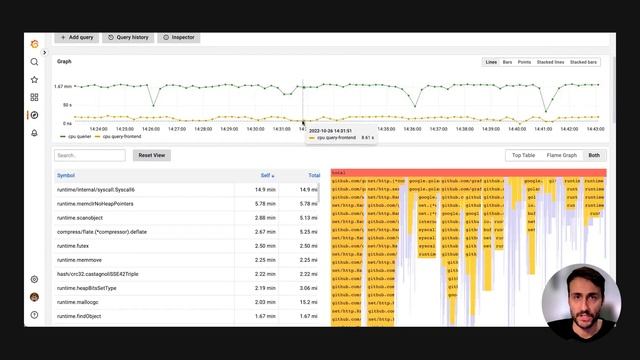Select hash/crc32.castagnoliSSE42Triple row
This screenshot has height=360, width=640.
pyautogui.click(x=186, y=274)
